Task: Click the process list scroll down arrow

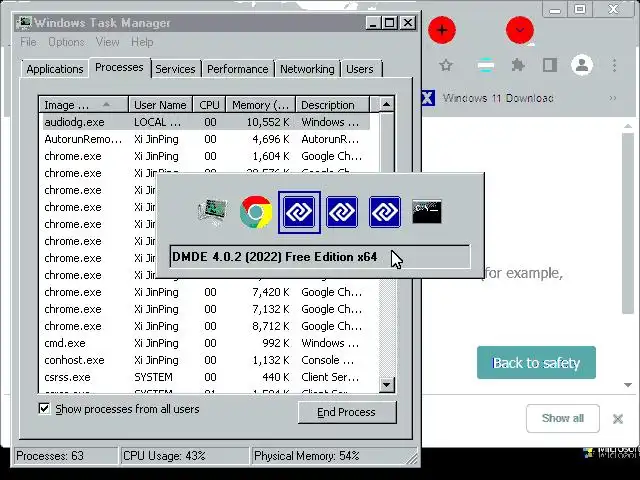Action: tap(386, 384)
